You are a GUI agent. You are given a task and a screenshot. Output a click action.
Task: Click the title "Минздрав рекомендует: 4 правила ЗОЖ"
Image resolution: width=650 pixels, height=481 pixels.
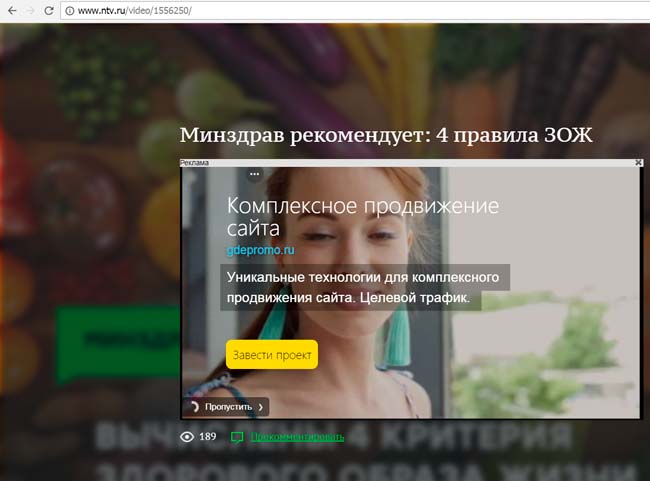coord(386,135)
